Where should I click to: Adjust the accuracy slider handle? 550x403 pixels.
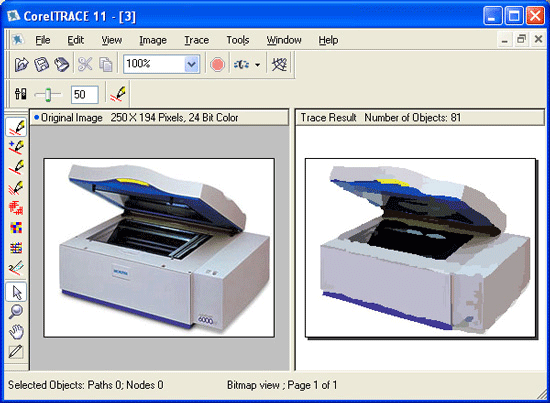[x=48, y=95]
